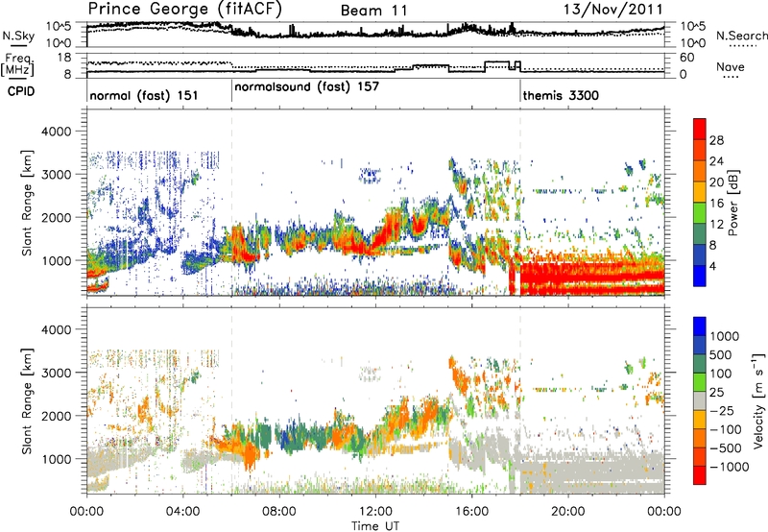Click the 'Velocity [m s-1]' colorbar title
Image resolution: width=768 pixels, height=532 pixels.
pyautogui.click(x=758, y=400)
